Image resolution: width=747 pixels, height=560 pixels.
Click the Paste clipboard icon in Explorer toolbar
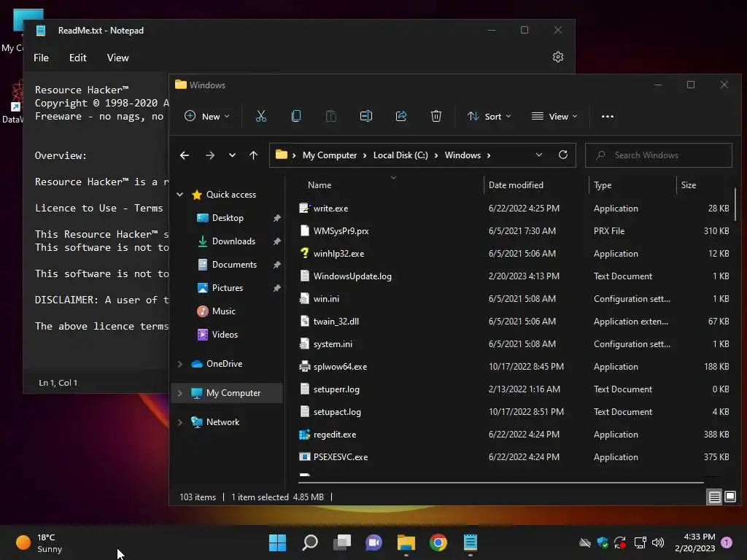pos(330,116)
